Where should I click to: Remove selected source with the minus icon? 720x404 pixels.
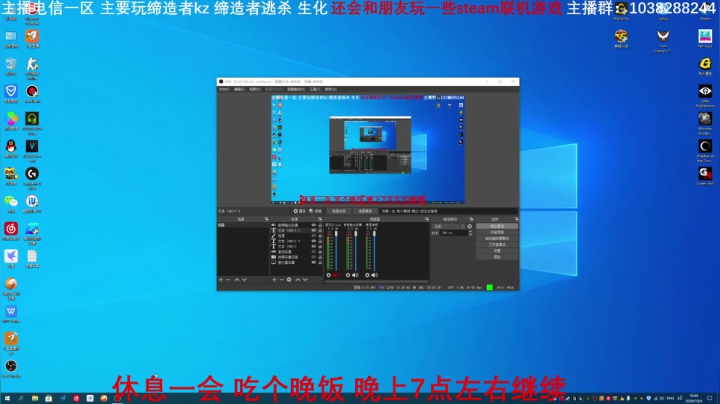(281, 280)
